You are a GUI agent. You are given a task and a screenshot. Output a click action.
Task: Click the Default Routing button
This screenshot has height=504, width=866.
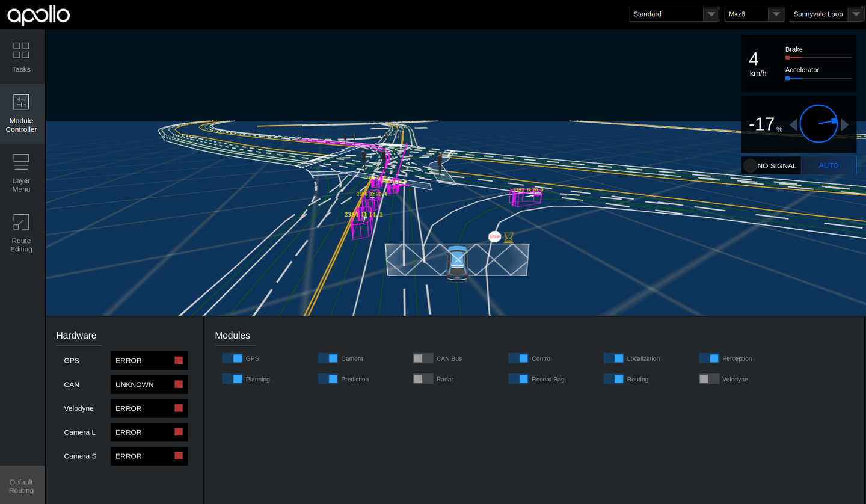(x=22, y=485)
